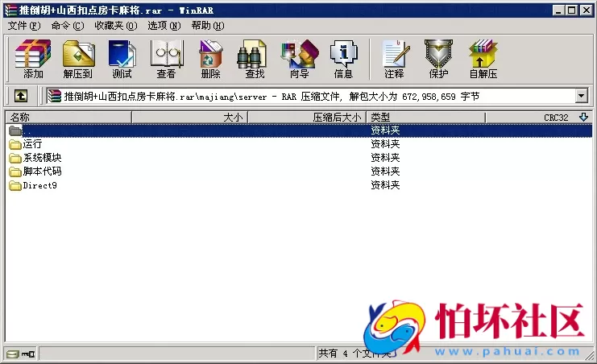
Task: Open the 向导 (Wizard) tool
Action: tap(299, 59)
